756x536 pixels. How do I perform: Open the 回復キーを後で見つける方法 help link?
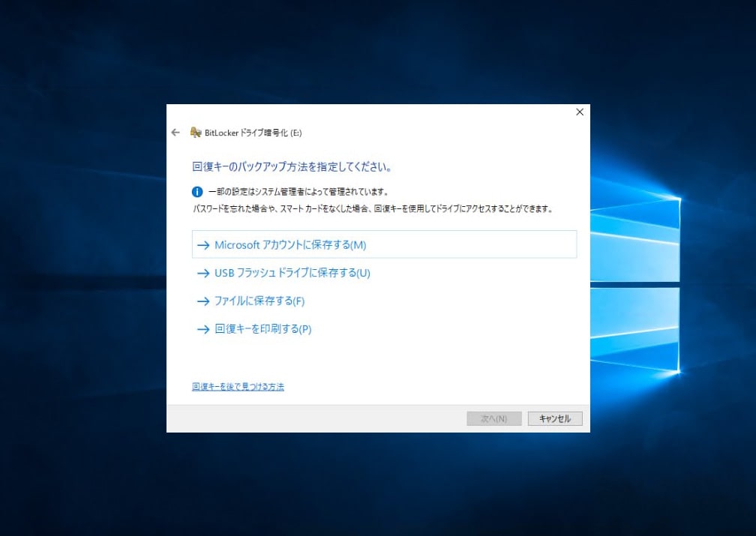238,387
